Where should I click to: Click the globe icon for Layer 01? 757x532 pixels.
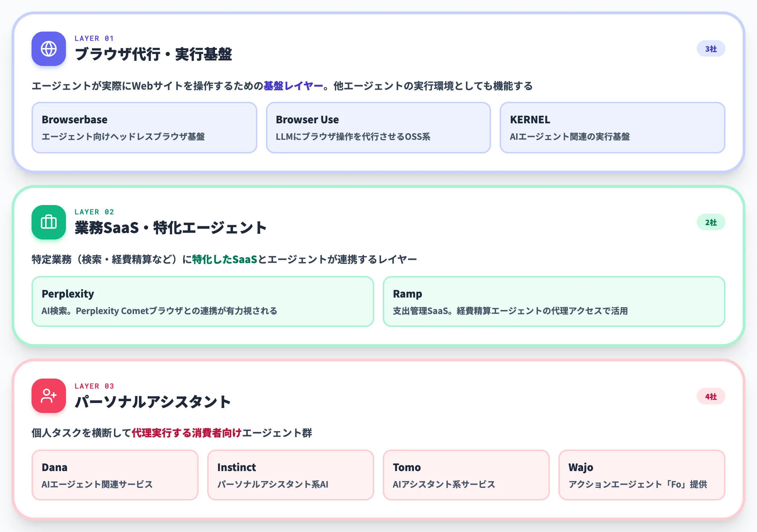point(49,49)
